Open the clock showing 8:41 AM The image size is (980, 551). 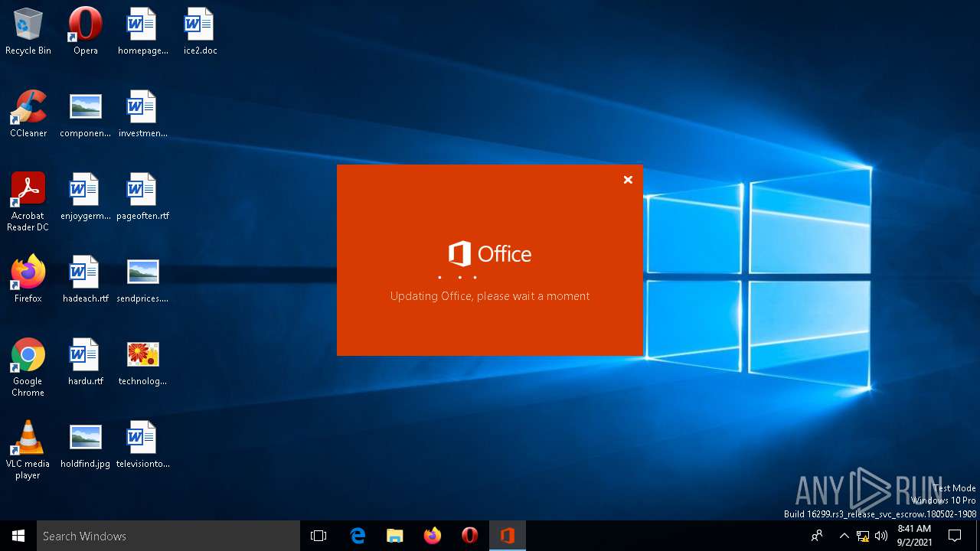coord(914,536)
